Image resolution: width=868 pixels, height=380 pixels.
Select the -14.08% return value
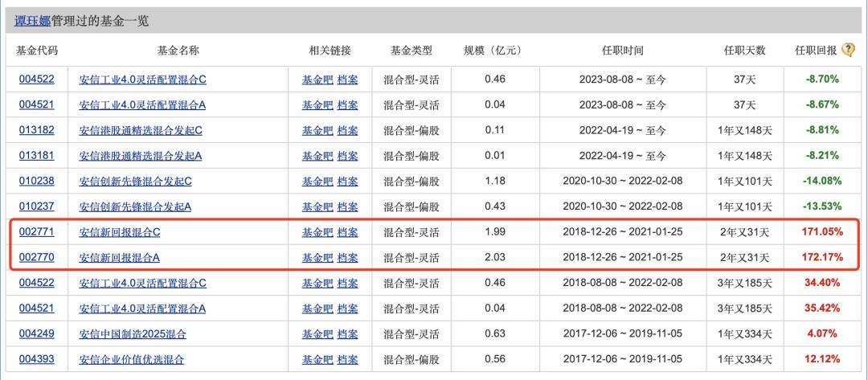[x=822, y=181]
